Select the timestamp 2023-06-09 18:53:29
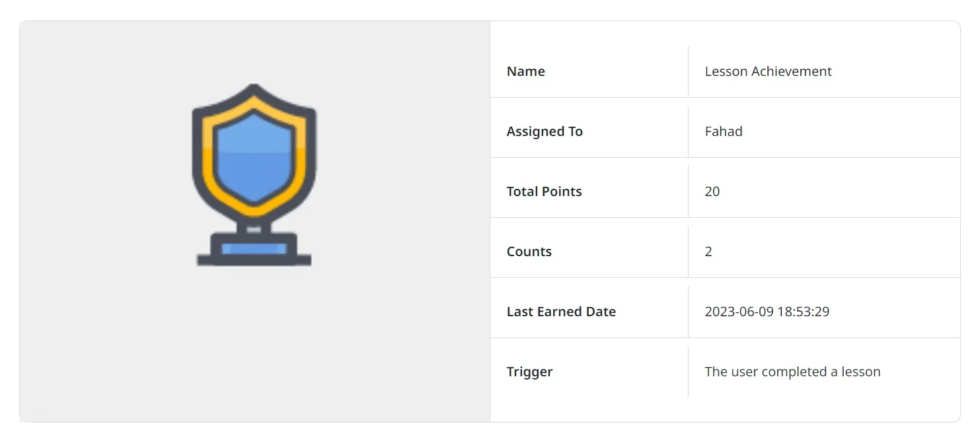Screen dimensions: 980x441 [x=767, y=311]
